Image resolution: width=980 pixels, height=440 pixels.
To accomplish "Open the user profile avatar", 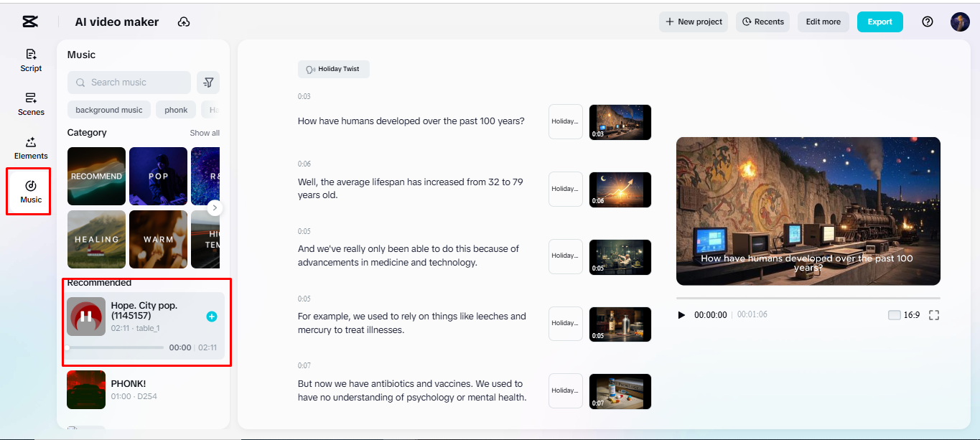I will tap(960, 22).
